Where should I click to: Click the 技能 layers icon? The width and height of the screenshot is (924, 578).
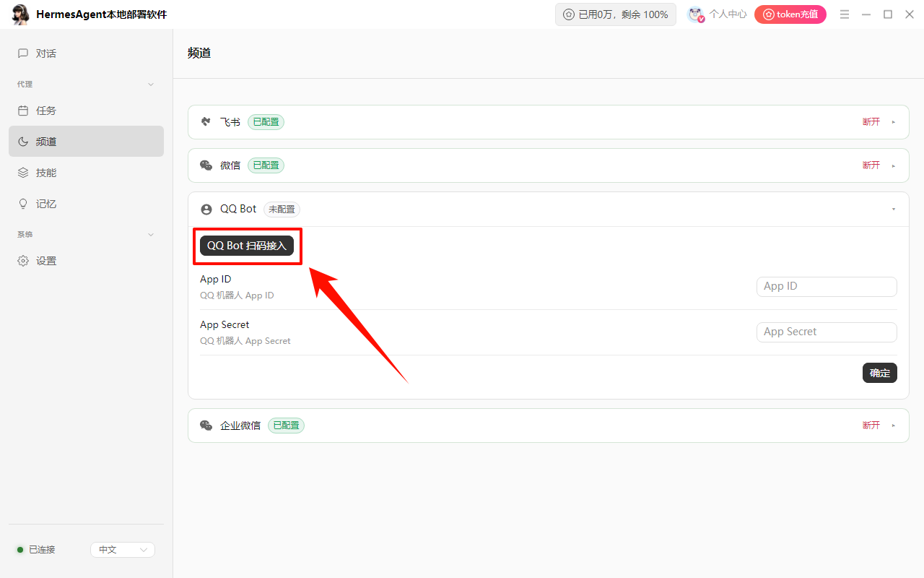point(23,173)
